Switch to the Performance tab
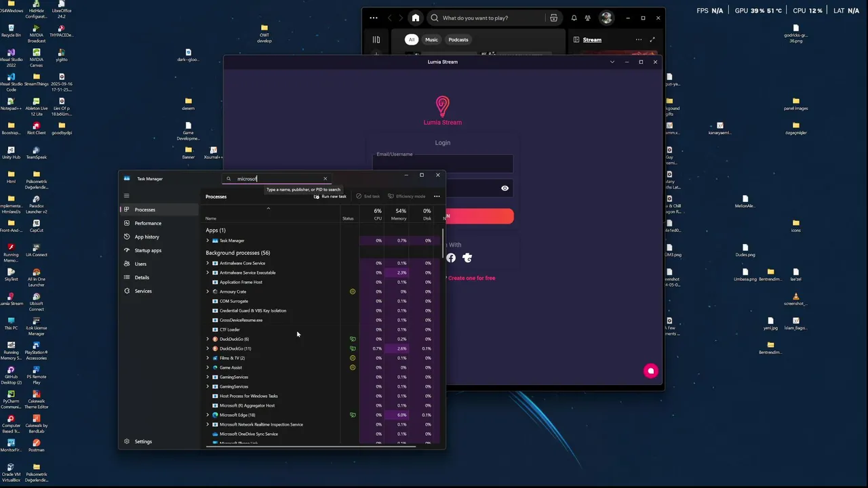 159,223
